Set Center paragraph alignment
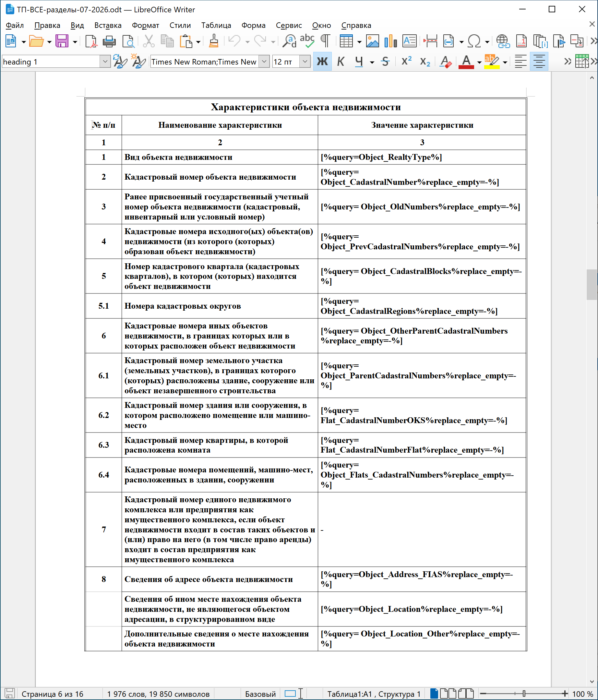 539,62
